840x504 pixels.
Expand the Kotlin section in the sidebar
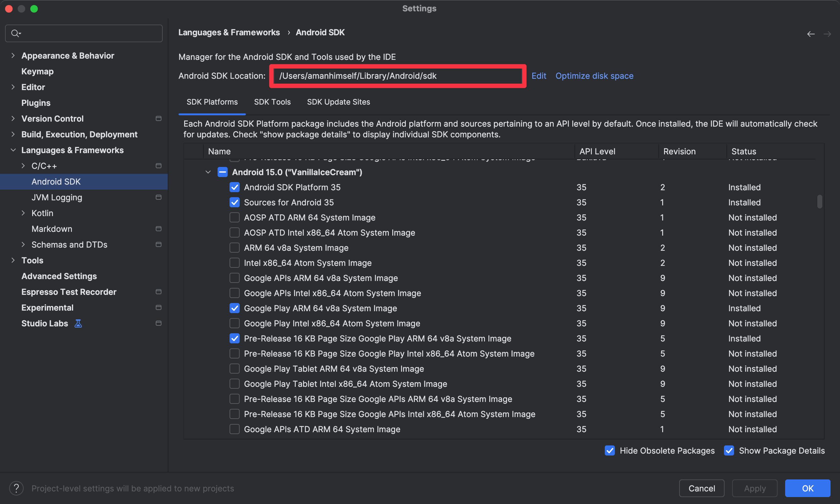pos(23,213)
